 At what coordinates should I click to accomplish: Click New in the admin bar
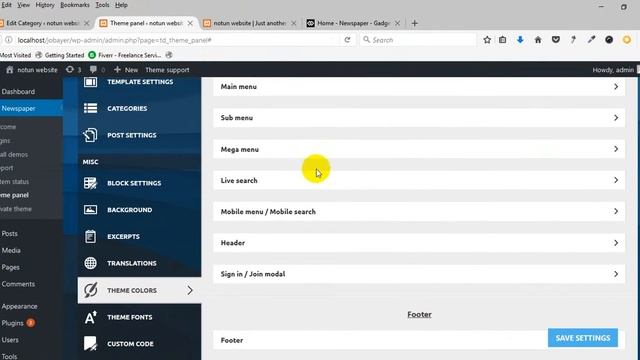click(126, 70)
